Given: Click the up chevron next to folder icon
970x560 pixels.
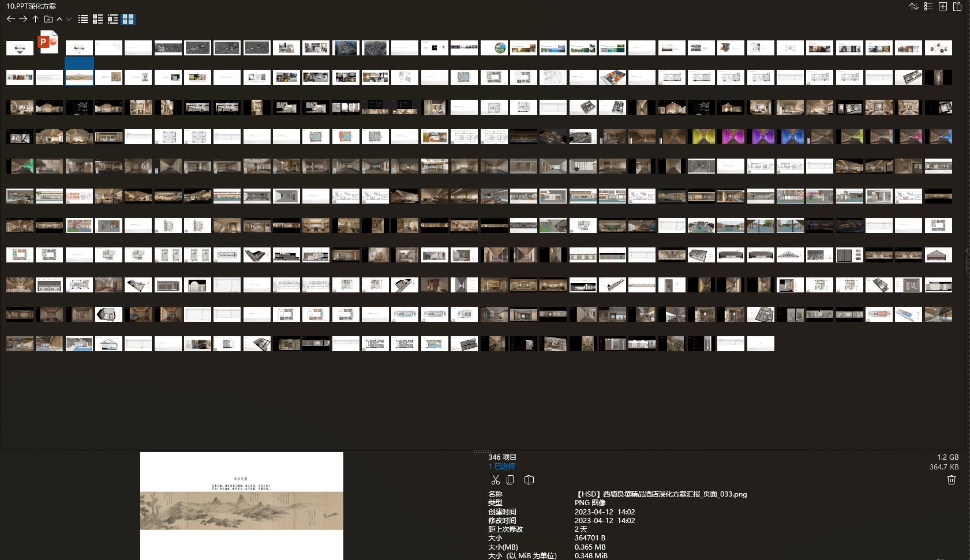Looking at the screenshot, I should [59, 19].
